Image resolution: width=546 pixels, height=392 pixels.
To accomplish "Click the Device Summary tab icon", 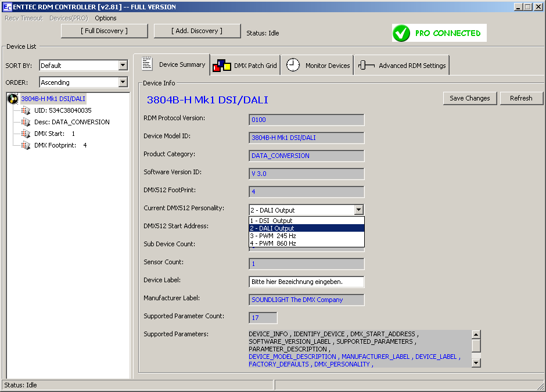I will (147, 64).
